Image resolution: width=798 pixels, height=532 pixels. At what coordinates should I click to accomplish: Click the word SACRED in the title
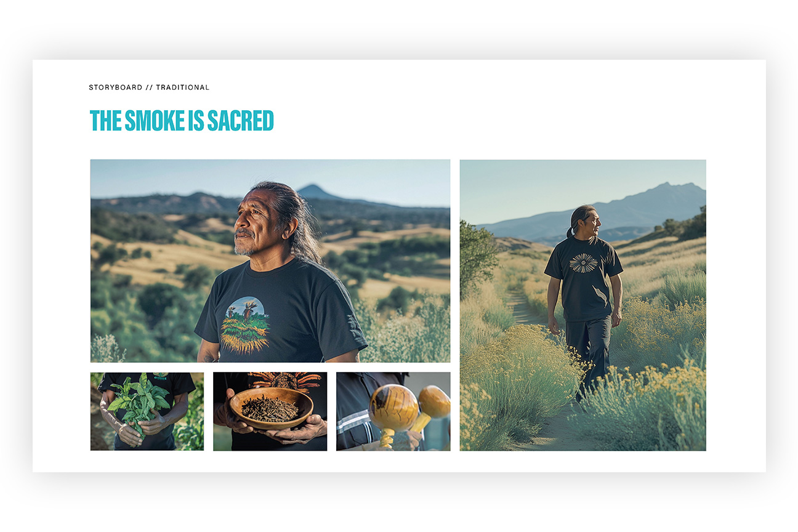tap(240, 120)
